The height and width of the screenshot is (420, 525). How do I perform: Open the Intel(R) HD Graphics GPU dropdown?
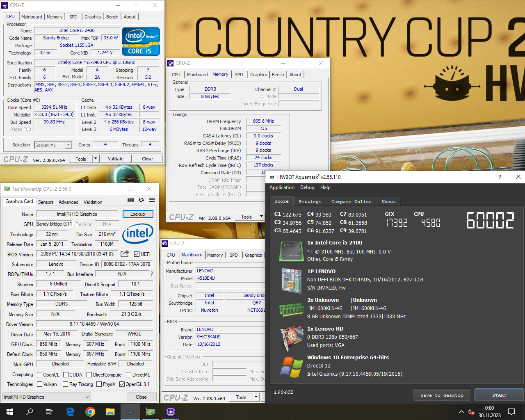coord(47,397)
